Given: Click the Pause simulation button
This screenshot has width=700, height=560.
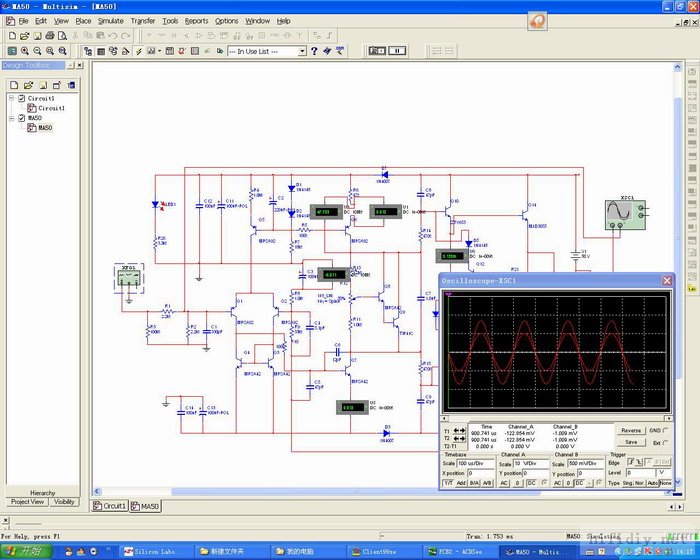Looking at the screenshot, I should click(397, 50).
